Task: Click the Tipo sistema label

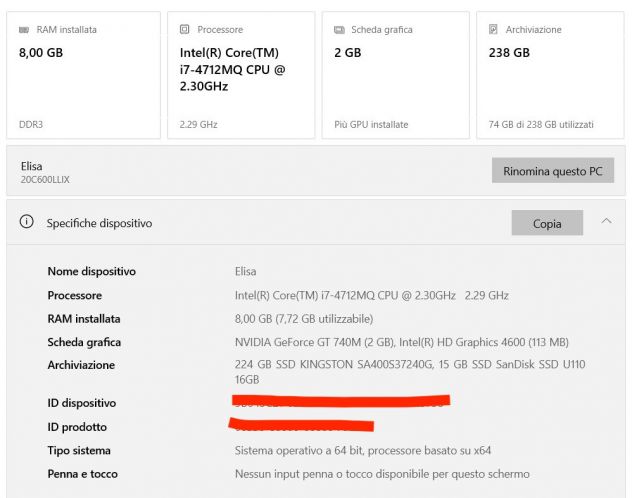Action: coord(79,450)
